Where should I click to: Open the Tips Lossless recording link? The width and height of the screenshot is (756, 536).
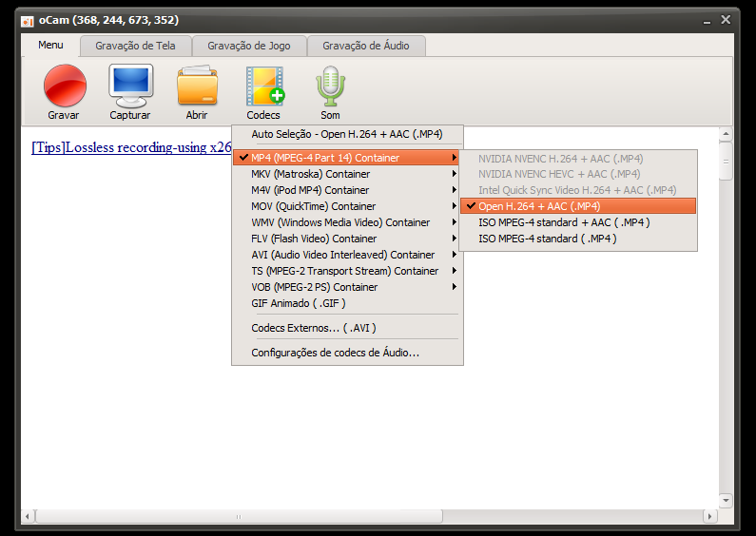(x=131, y=147)
